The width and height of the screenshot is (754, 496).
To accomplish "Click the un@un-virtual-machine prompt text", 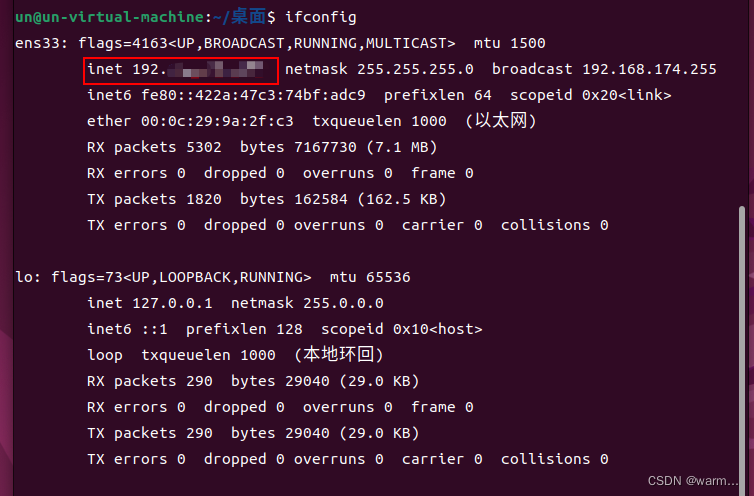I will coord(110,17).
